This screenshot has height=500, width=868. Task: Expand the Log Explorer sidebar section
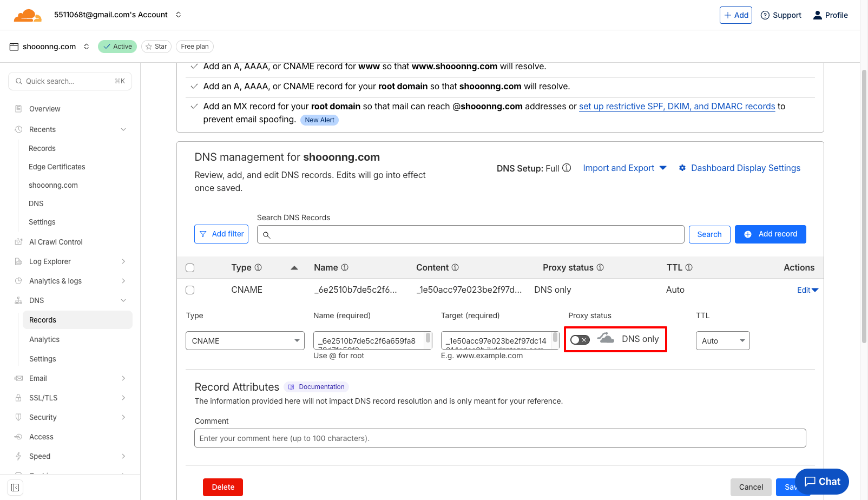coord(123,261)
